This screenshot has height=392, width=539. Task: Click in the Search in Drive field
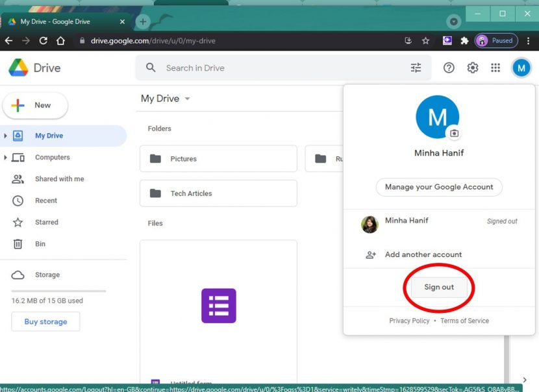[283, 67]
